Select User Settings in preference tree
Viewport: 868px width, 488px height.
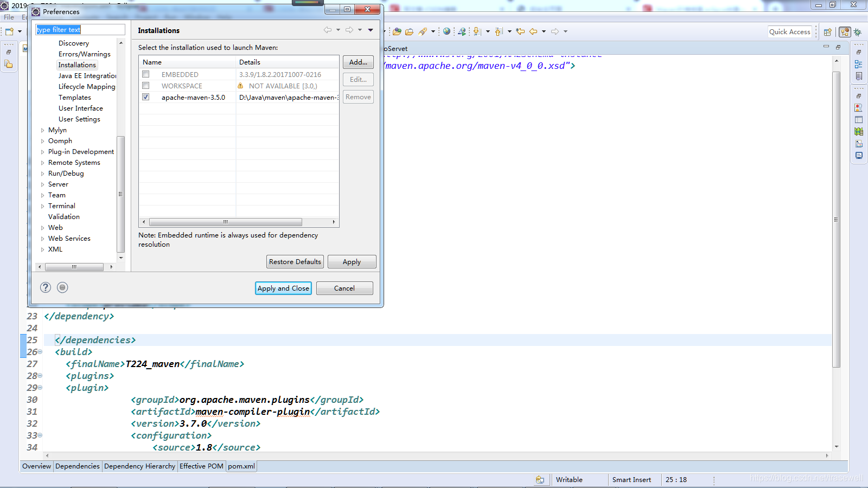(x=79, y=119)
